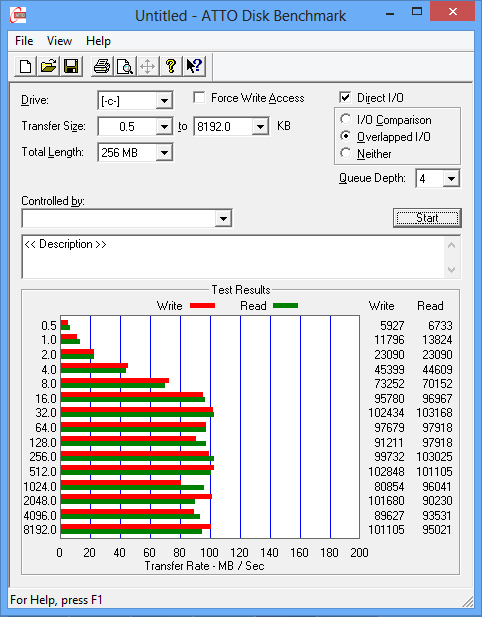Click the write value 102434 for 32.0
Screen dimensions: 482x617
386,413
